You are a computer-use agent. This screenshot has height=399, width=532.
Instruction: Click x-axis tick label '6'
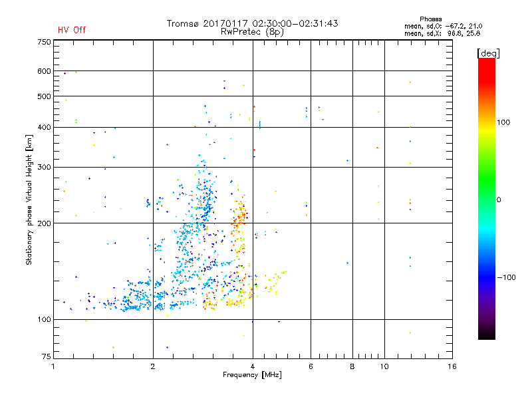pyautogui.click(x=311, y=366)
